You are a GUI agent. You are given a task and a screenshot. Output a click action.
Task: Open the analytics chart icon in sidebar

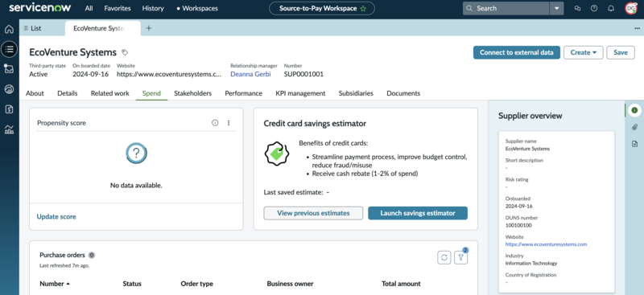(9, 129)
